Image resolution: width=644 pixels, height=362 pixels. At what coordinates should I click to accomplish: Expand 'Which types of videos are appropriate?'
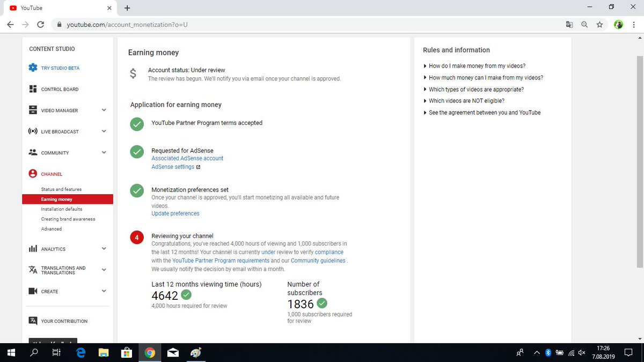point(473,90)
